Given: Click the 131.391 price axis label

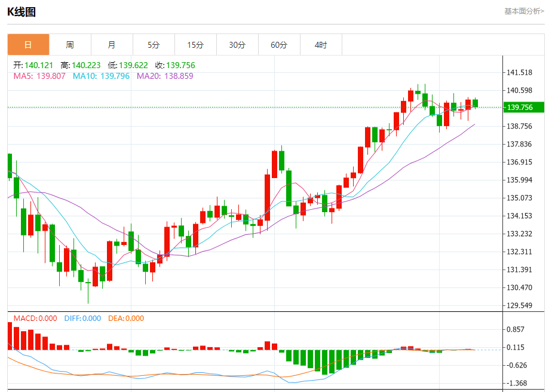Looking at the screenshot, I should (519, 270).
